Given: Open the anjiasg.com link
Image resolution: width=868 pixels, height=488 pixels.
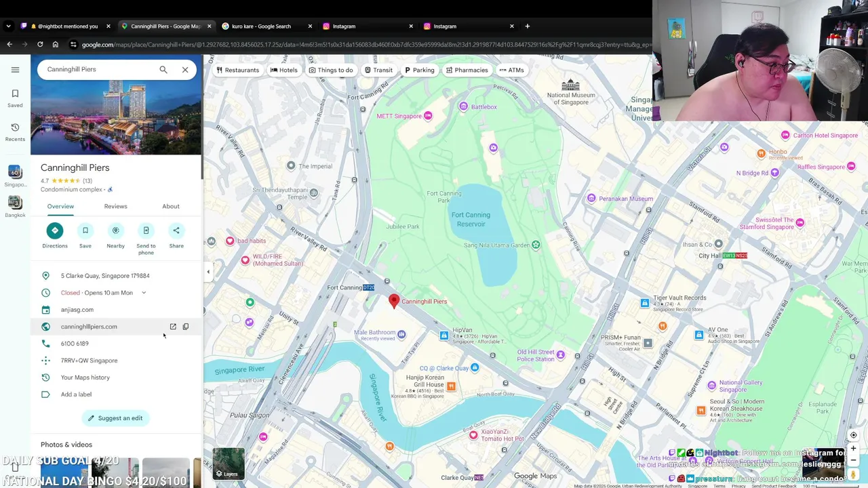Looking at the screenshot, I should tap(77, 310).
